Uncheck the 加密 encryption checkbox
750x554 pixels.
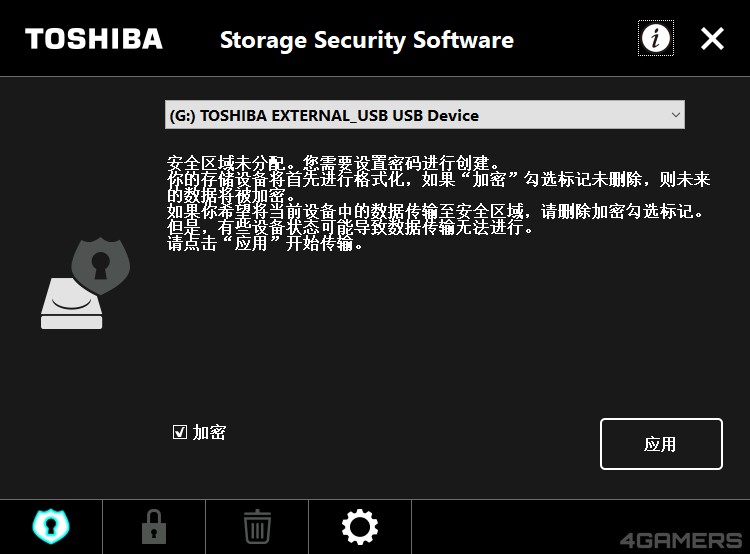[x=180, y=432]
